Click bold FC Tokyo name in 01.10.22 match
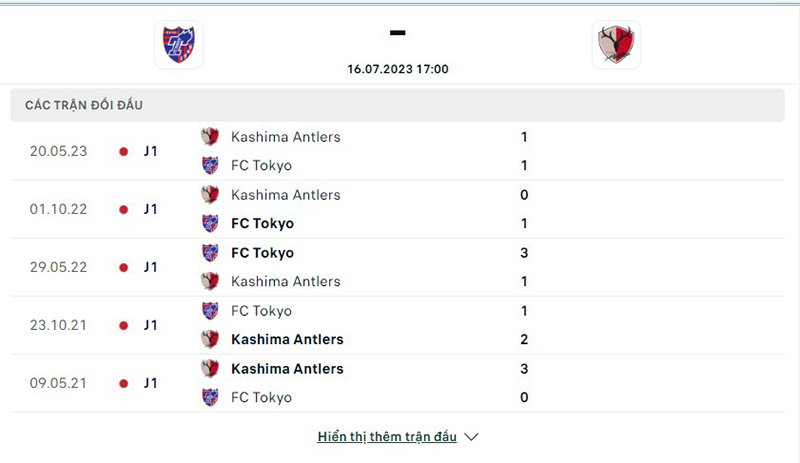Viewport: 800px width, 463px height. tap(262, 224)
